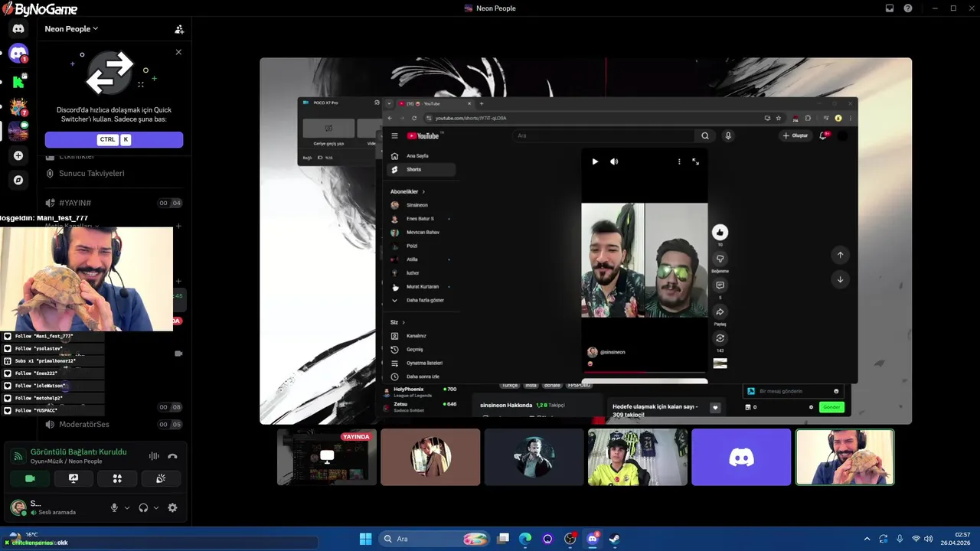Click the share your screen button
This screenshot has width=980, height=551.
coord(73,478)
